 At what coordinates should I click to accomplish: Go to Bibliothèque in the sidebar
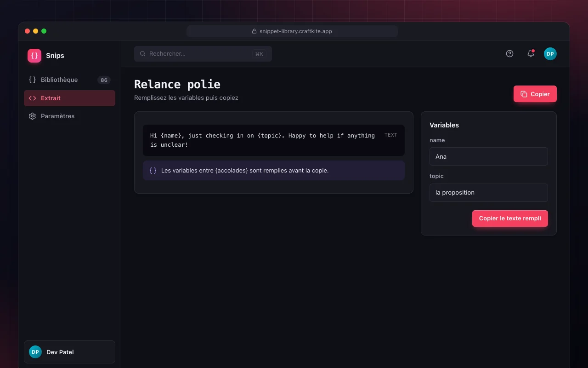(x=69, y=80)
